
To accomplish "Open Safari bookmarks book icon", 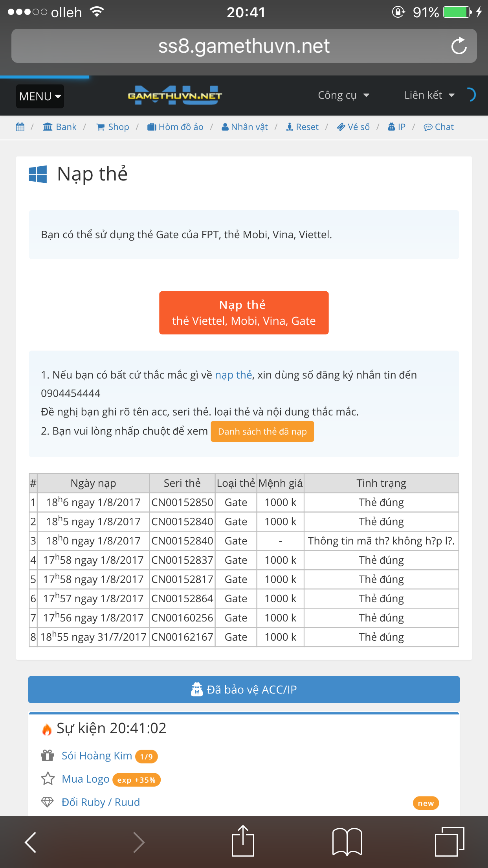I will pos(347,842).
